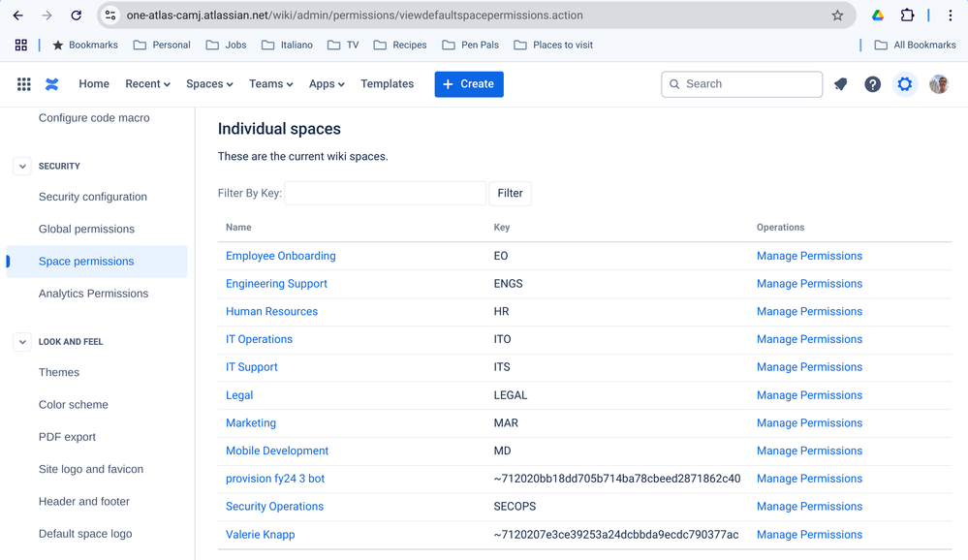Screen dimensions: 968x560
Task: Expand the Recent dropdown menu
Action: [147, 84]
